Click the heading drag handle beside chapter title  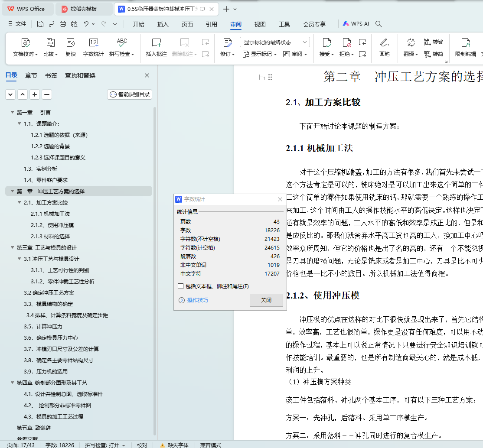point(270,77)
